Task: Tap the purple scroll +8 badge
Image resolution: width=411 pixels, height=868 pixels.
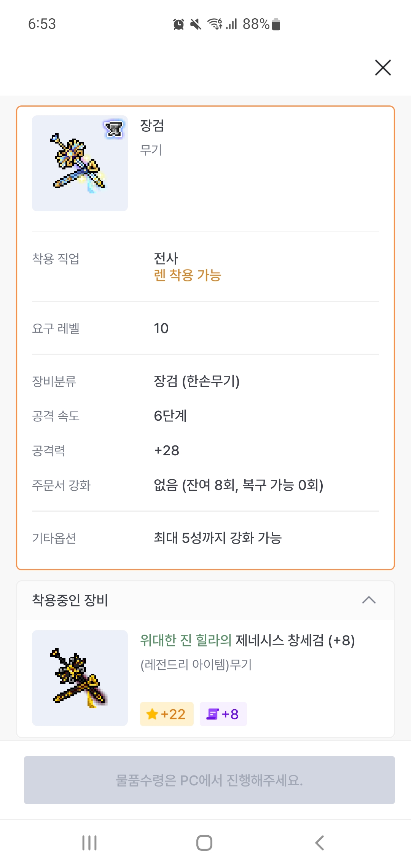Action: tap(223, 714)
